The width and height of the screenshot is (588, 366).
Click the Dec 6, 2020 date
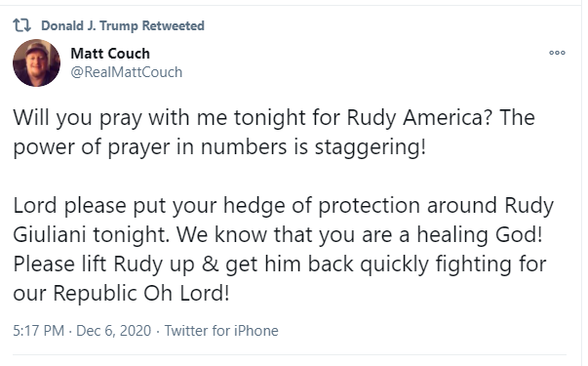[x=114, y=331]
